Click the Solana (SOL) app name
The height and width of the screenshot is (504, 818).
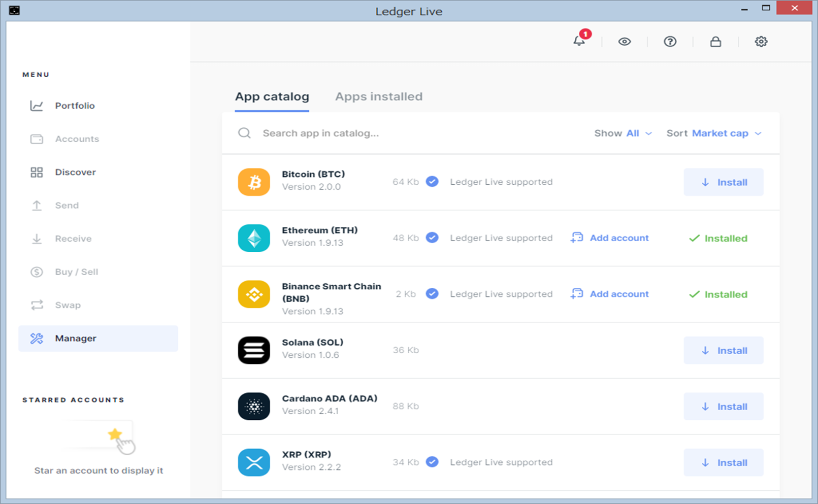(x=313, y=342)
